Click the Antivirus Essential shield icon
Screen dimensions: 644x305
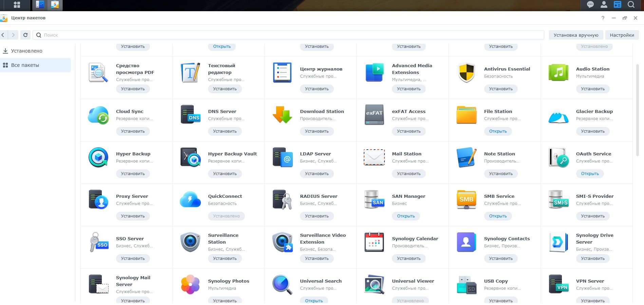[466, 73]
